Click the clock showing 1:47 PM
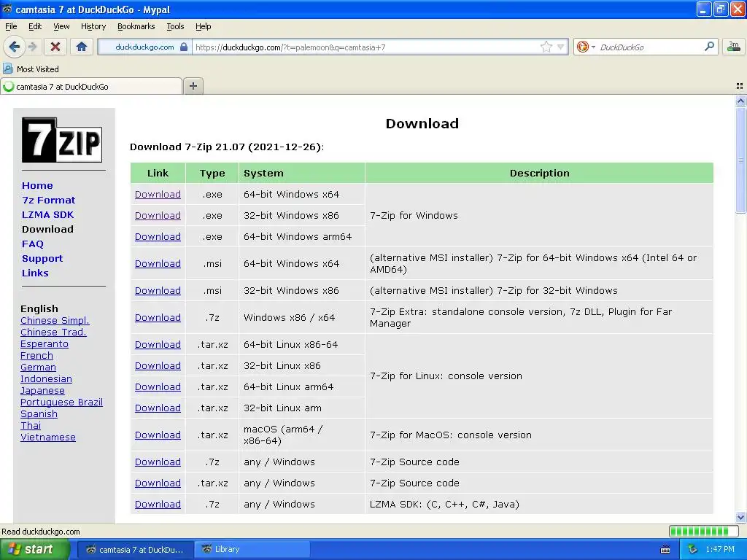 (x=720, y=550)
